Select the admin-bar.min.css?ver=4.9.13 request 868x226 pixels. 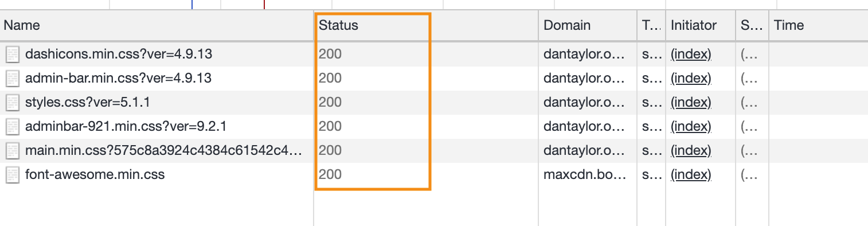pyautogui.click(x=118, y=79)
